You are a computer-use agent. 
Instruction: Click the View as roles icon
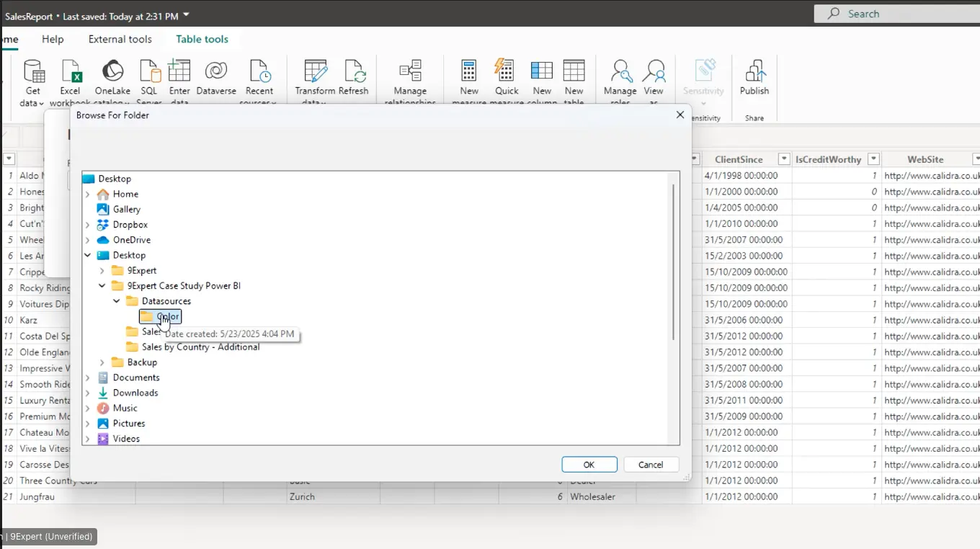(x=654, y=71)
